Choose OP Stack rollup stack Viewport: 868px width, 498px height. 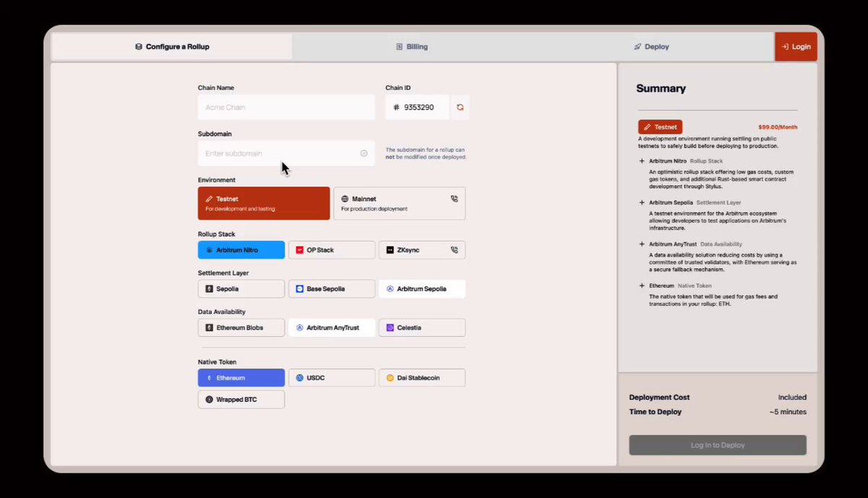click(331, 250)
